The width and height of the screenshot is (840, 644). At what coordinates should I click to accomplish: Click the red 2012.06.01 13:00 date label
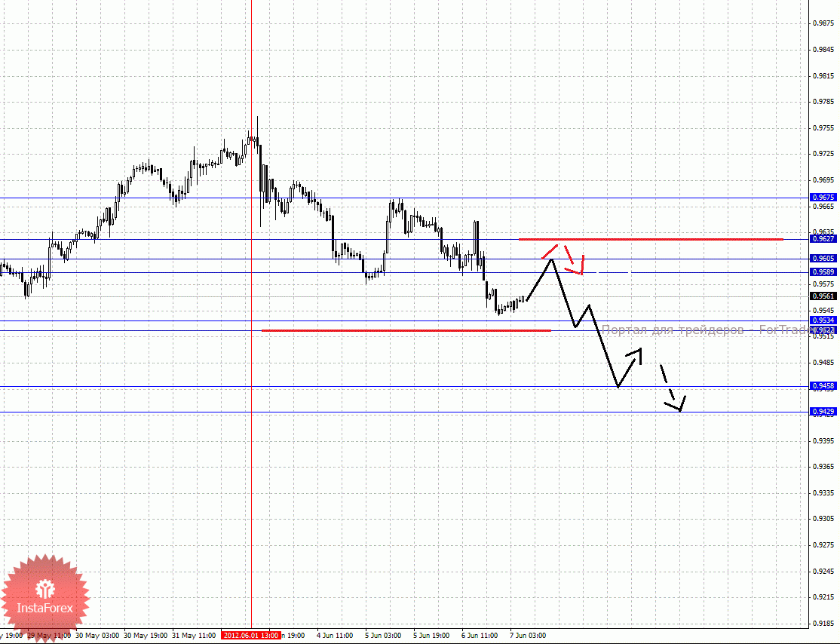click(x=250, y=636)
